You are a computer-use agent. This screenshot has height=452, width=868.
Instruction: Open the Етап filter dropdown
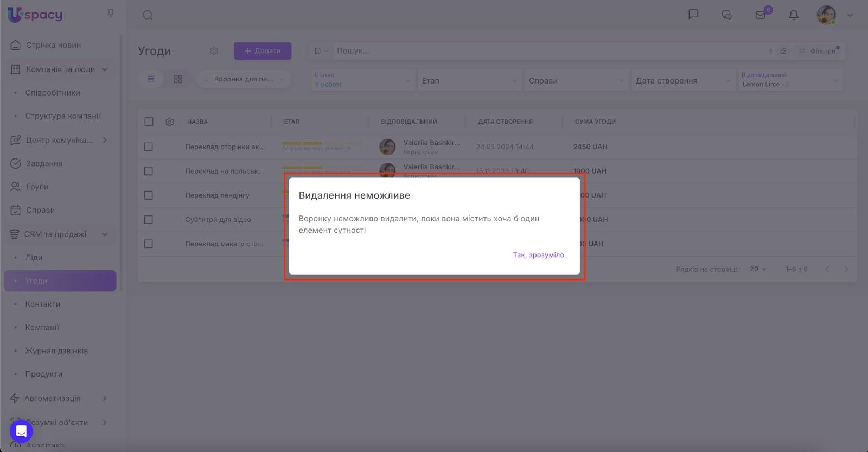(x=470, y=80)
